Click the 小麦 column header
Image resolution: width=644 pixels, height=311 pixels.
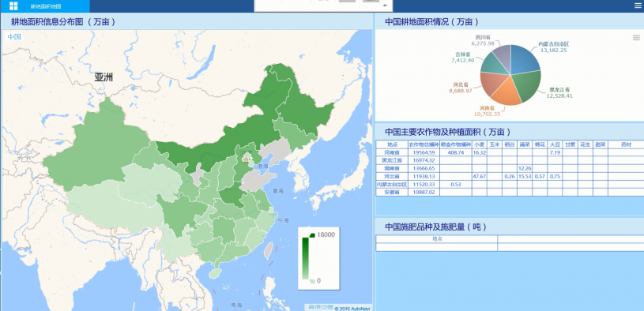click(x=480, y=144)
